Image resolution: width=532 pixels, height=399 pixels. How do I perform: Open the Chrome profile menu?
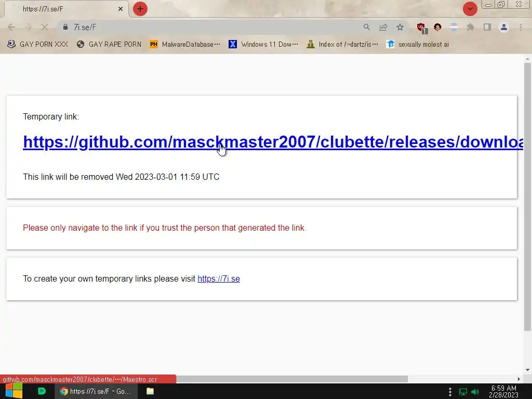tap(504, 27)
